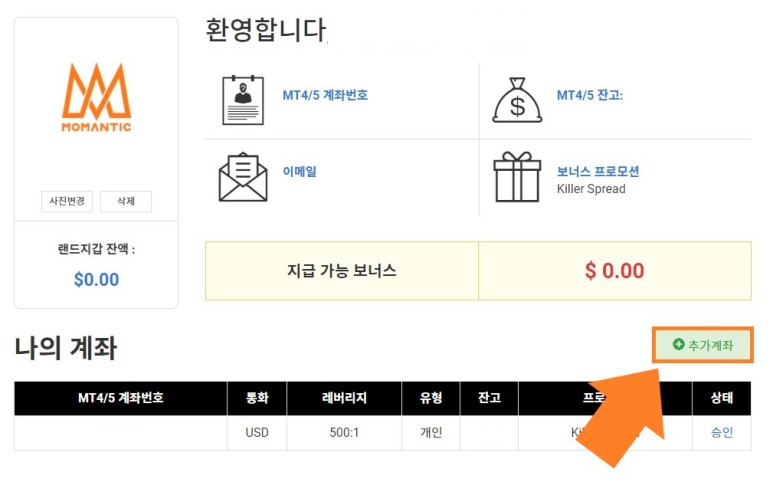
Task: Click the 상태 column header
Action: pos(722,398)
